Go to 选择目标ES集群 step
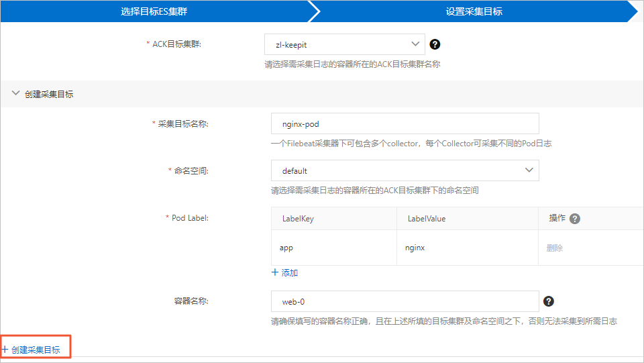The image size is (644, 363). pos(154,11)
